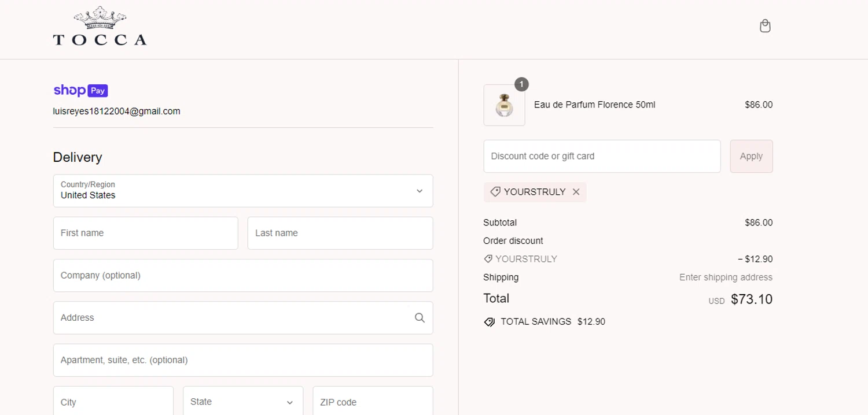Viewport: 868px width, 415px height.
Task: Click the $86.00 item price
Action: pos(759,105)
